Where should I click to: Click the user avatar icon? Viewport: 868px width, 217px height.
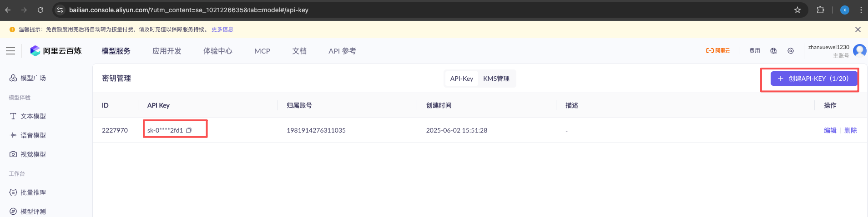(x=859, y=50)
